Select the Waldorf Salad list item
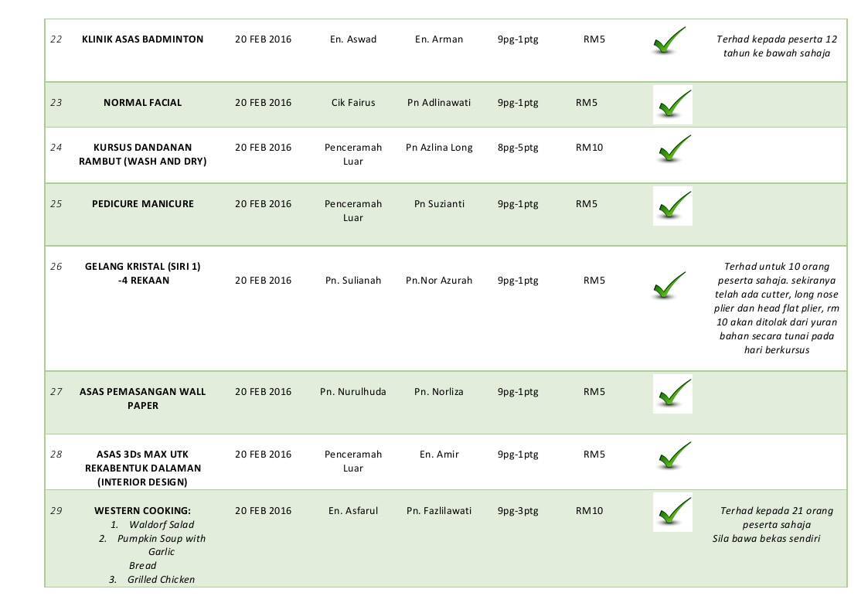The height and width of the screenshot is (613, 868). pos(153,524)
